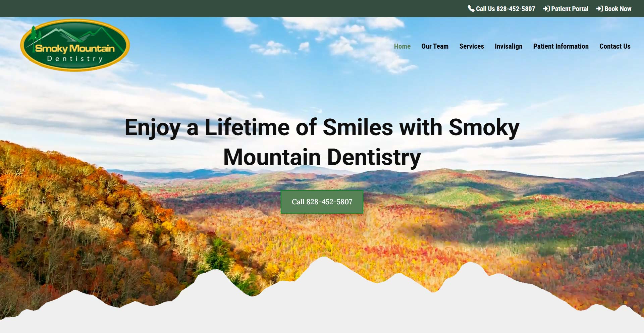Click the phone handset icon in top bar

click(x=471, y=8)
